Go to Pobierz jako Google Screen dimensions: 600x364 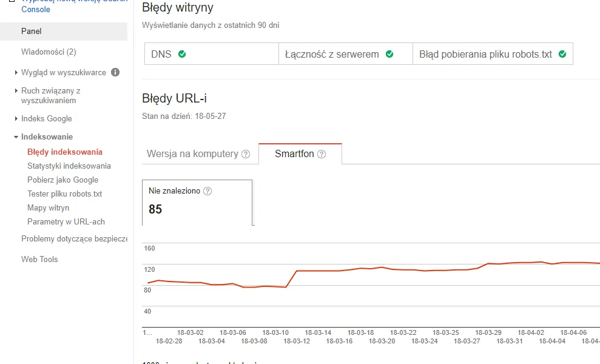(62, 180)
